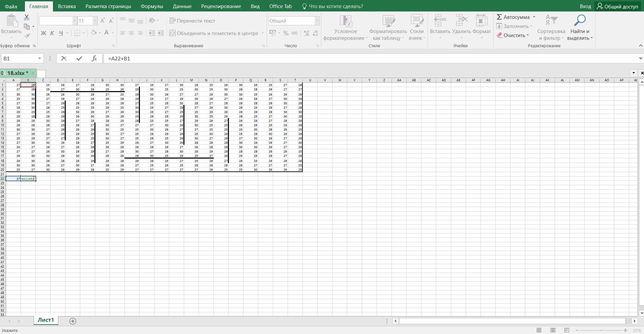Click the formula bar input field
Viewport: 644px width, 334px height.
[370, 58]
